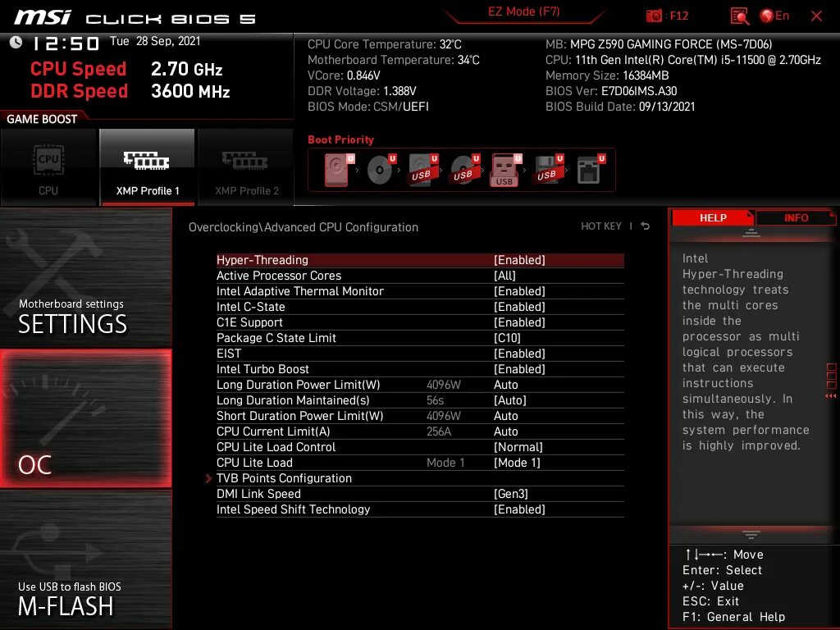Select the CPU Lite Load row label
The image size is (840, 630).
point(254,463)
